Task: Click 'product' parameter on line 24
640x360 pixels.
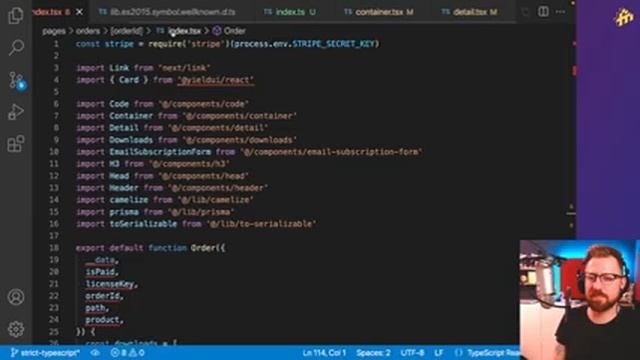Action: [102, 320]
